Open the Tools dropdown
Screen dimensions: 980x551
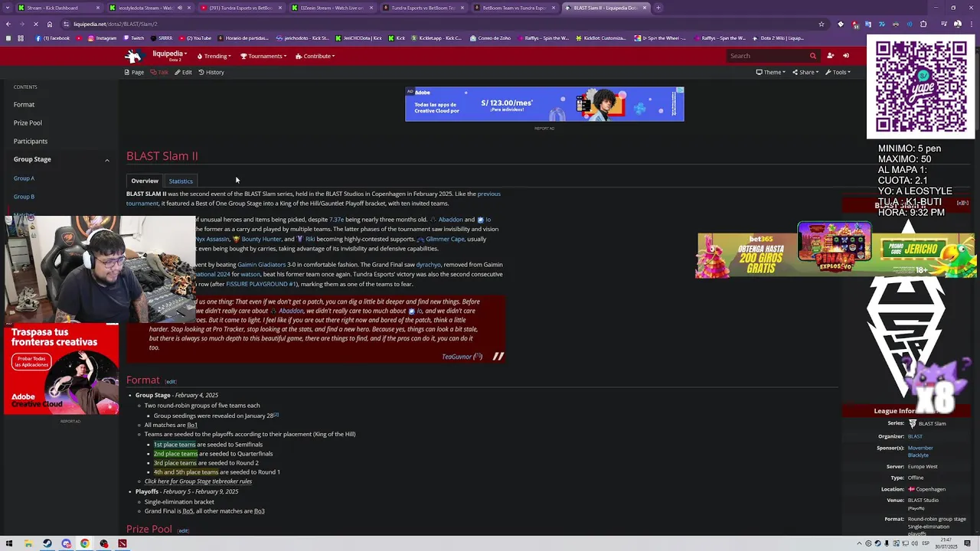pos(838,72)
